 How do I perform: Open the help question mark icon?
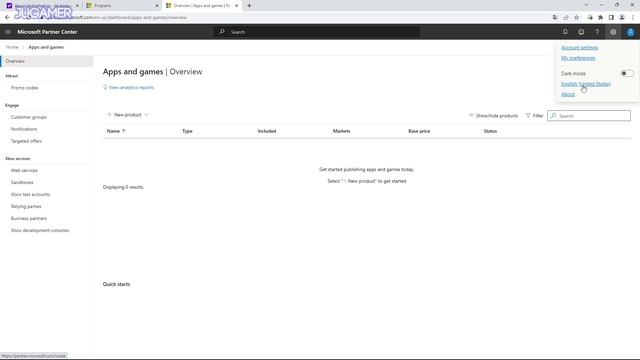coord(597,32)
